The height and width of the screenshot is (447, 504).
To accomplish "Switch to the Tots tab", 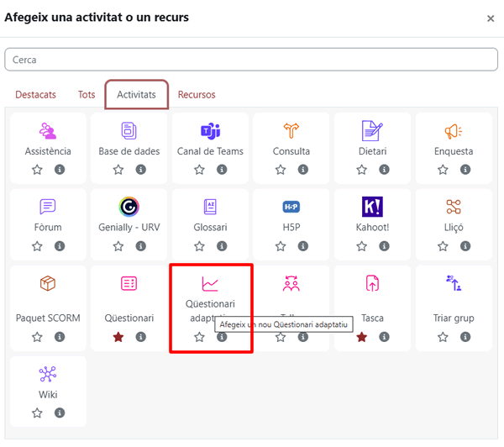I will pyautogui.click(x=87, y=95).
